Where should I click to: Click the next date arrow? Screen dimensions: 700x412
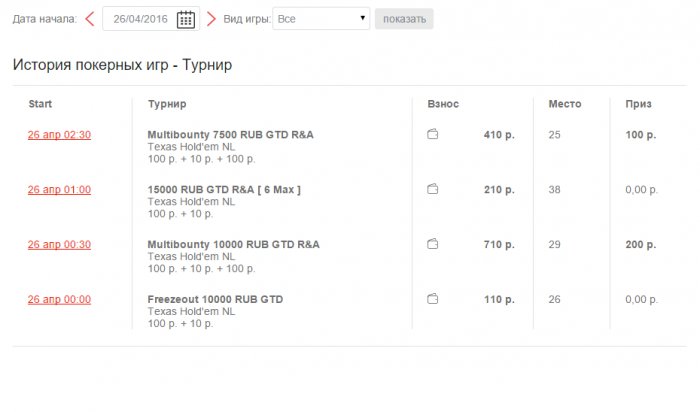pos(211,19)
